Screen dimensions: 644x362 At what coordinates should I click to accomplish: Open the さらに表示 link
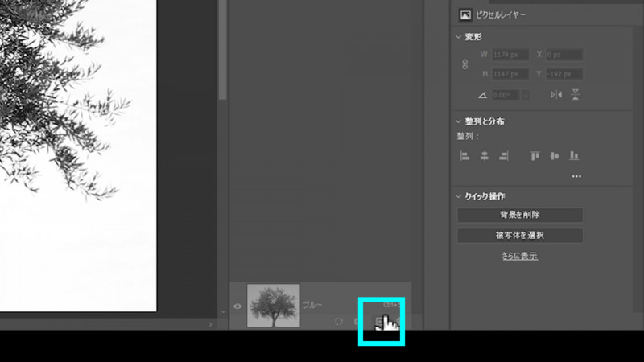tap(519, 256)
